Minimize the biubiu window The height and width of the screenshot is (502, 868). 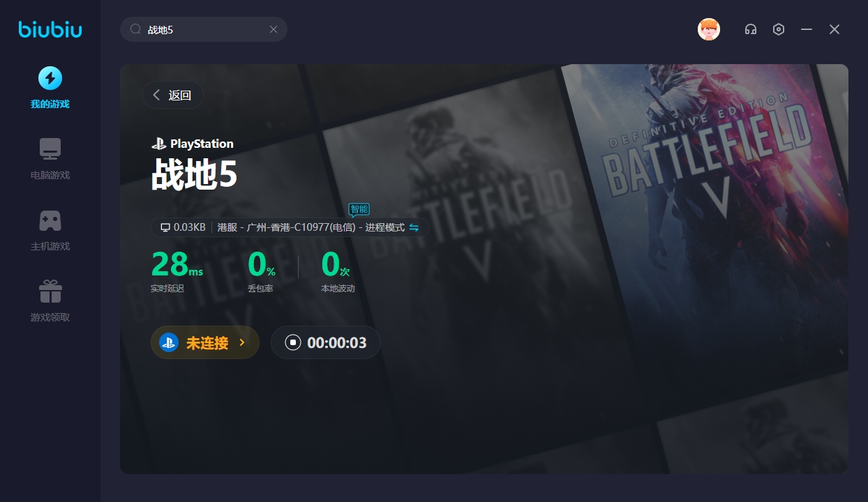click(x=807, y=29)
